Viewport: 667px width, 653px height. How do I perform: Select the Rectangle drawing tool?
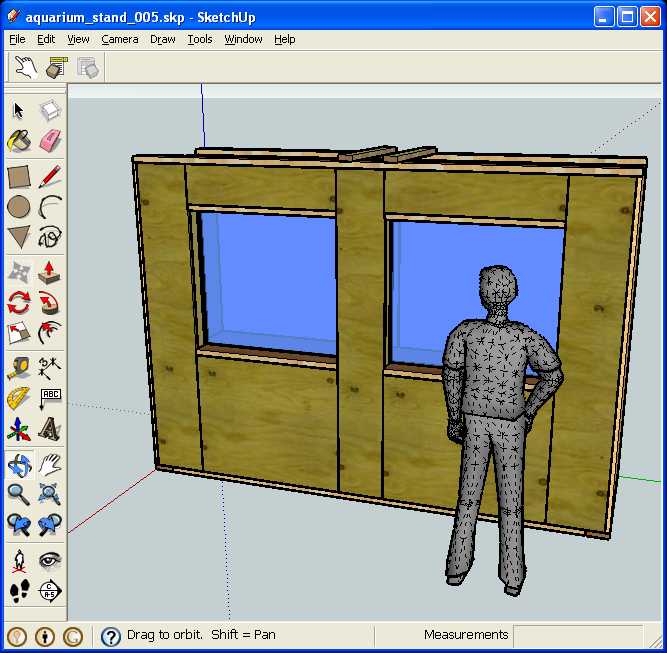[19, 177]
